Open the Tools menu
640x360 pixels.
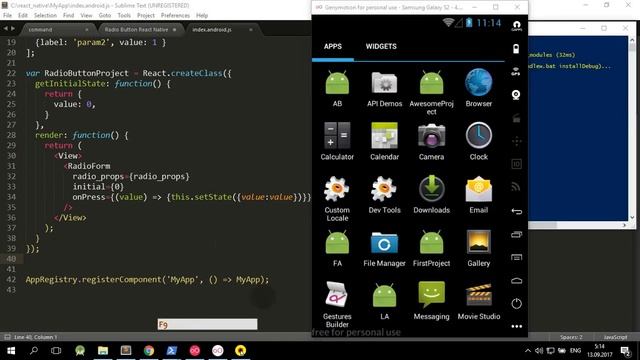[124, 15]
